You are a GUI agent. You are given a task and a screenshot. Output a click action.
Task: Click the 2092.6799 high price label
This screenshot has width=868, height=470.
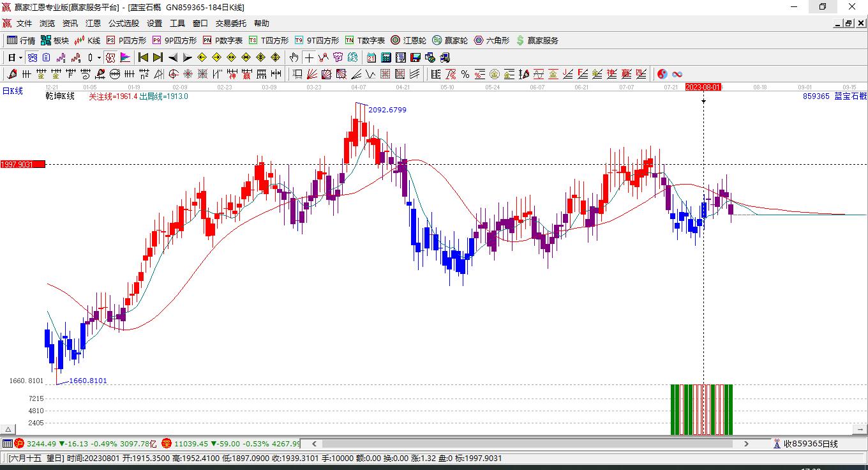pyautogui.click(x=387, y=110)
